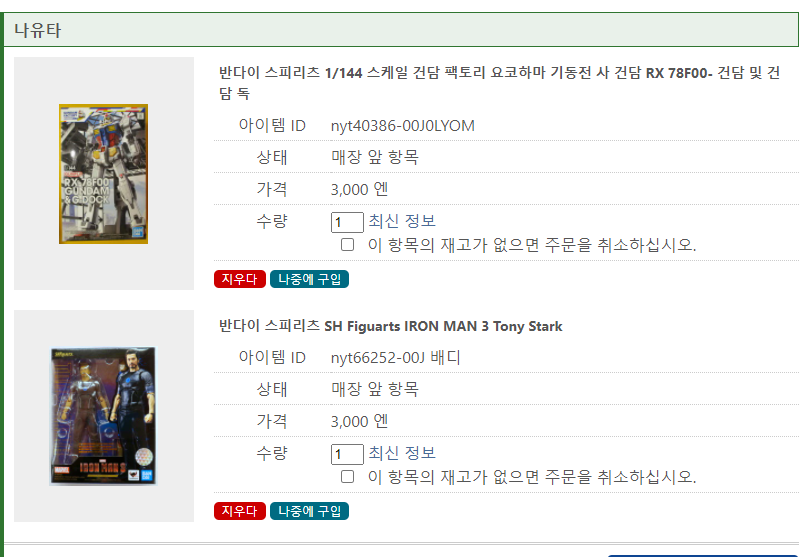The height and width of the screenshot is (557, 803).
Task: Click the 3,000 엔 price of the Gundam item
Action: pyautogui.click(x=359, y=189)
